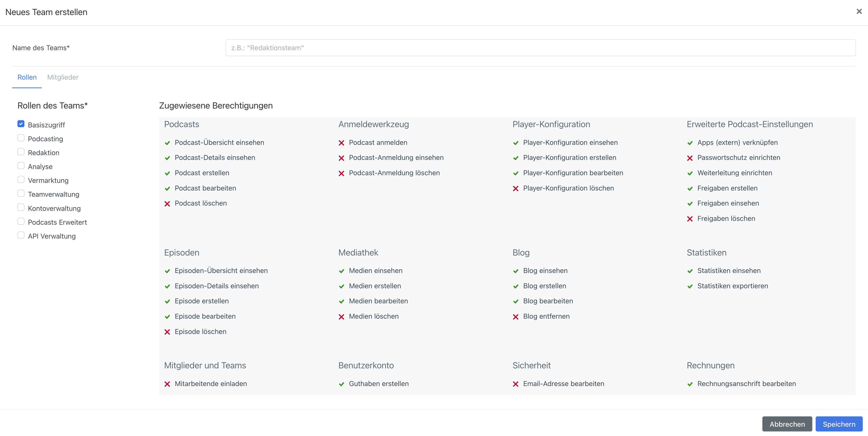Click red cross beside Medien löschen

[341, 317]
